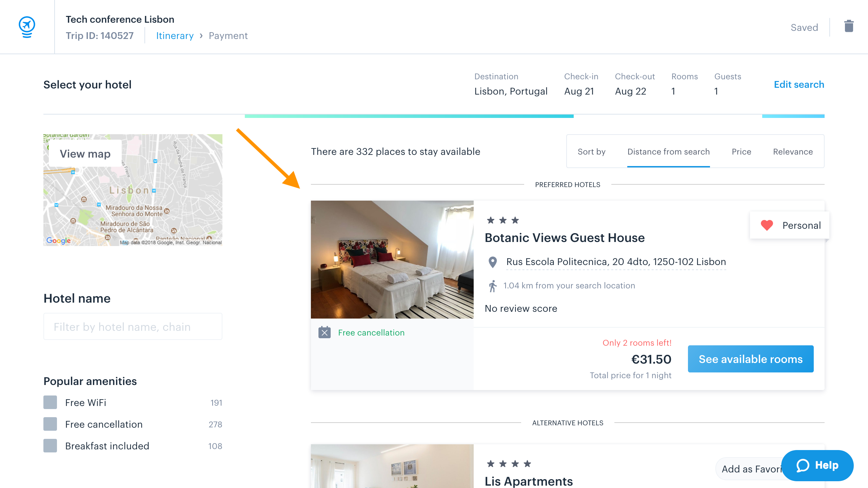Enable the Breakfast included filter
This screenshot has height=488, width=868.
tap(50, 446)
